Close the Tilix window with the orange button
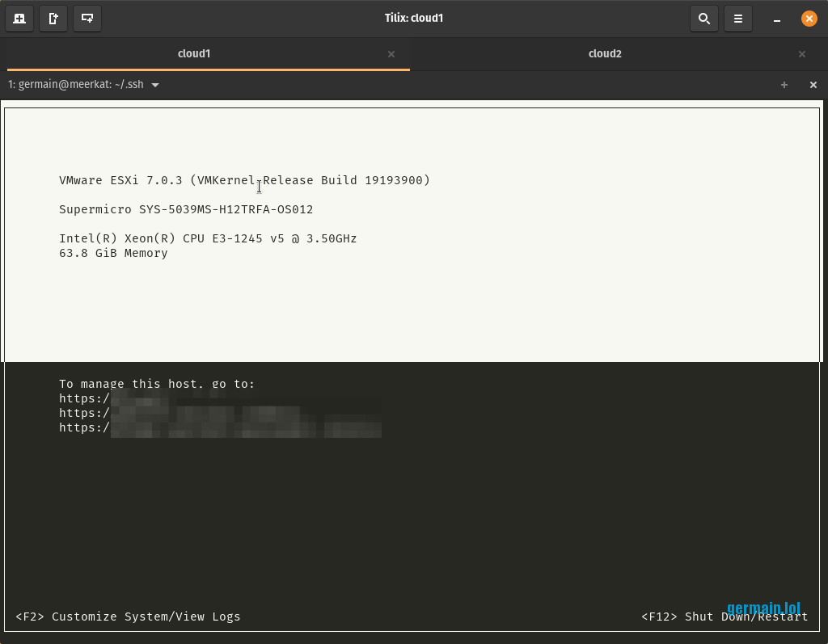The height and width of the screenshot is (644, 828). click(809, 19)
